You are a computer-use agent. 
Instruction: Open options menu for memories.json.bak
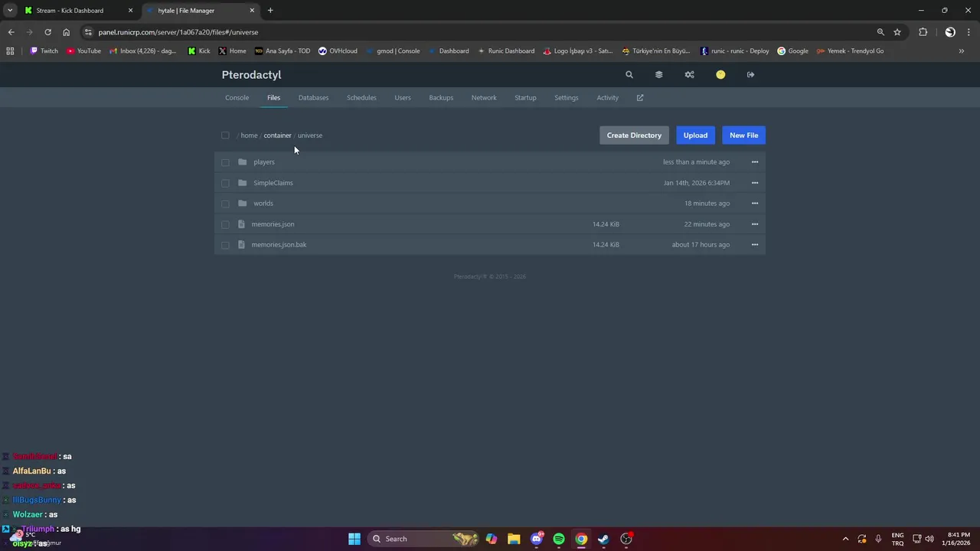[x=755, y=245]
